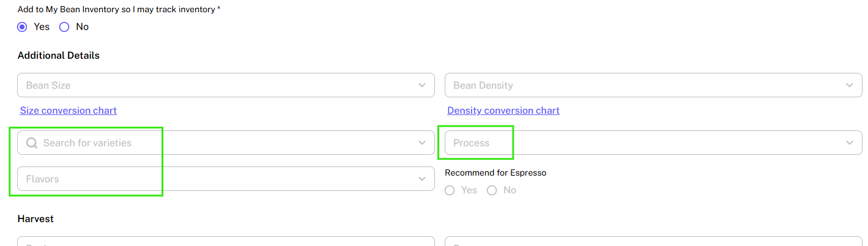The height and width of the screenshot is (246, 868).
Task: Choose Yes for Recommend for Espresso
Action: coord(450,190)
